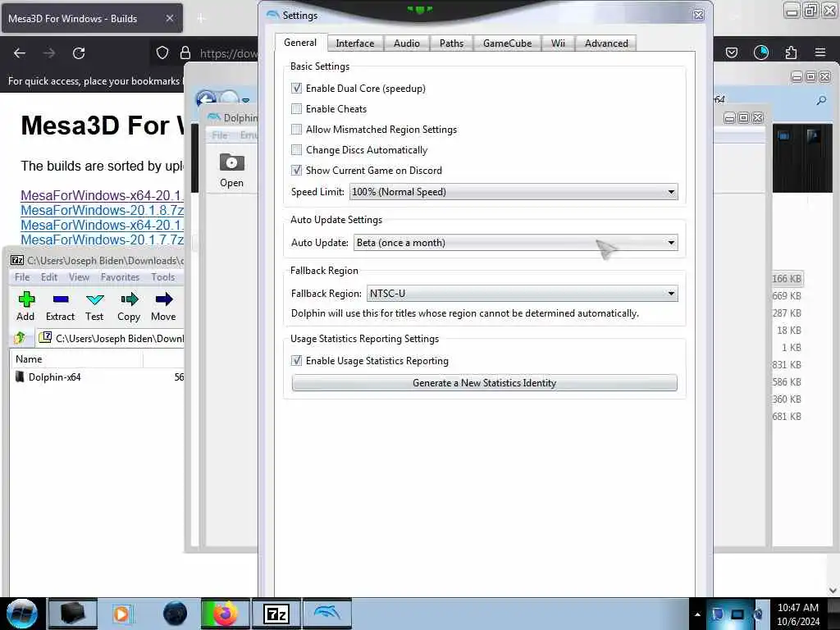840x630 pixels.
Task: Click Generate a New Statistics Identity
Action: pos(484,383)
